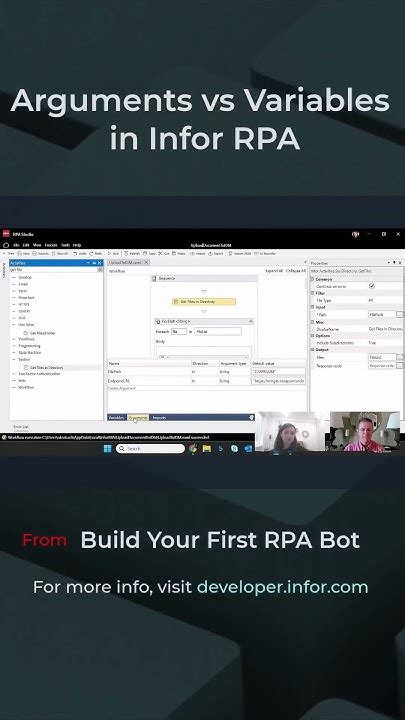Click the FilePath default value field

[278, 371]
